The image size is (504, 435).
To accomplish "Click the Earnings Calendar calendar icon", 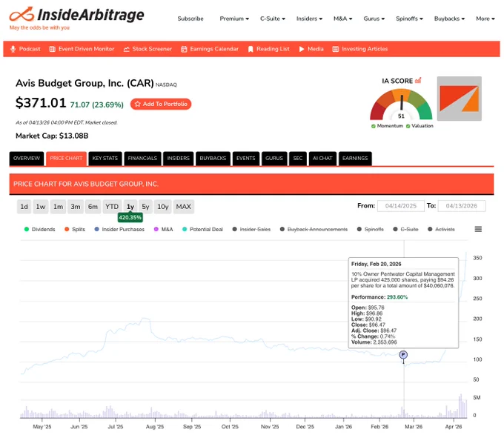I will point(184,49).
